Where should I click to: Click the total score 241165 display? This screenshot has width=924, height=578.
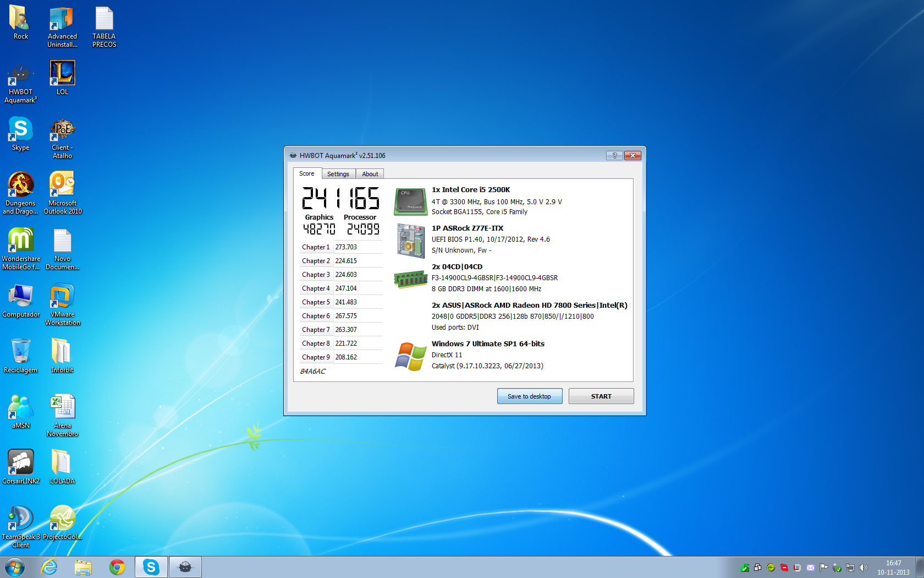coord(341,198)
